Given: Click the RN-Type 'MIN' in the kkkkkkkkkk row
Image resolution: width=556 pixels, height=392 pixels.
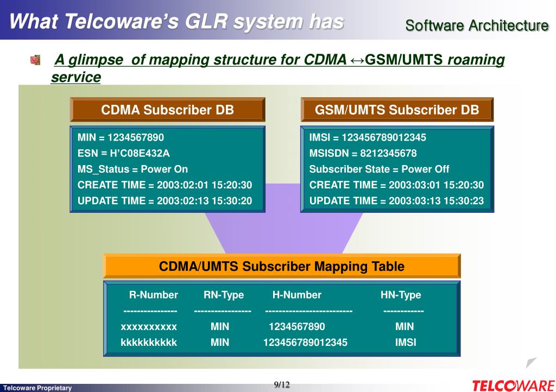Looking at the screenshot, I should pos(219,343).
